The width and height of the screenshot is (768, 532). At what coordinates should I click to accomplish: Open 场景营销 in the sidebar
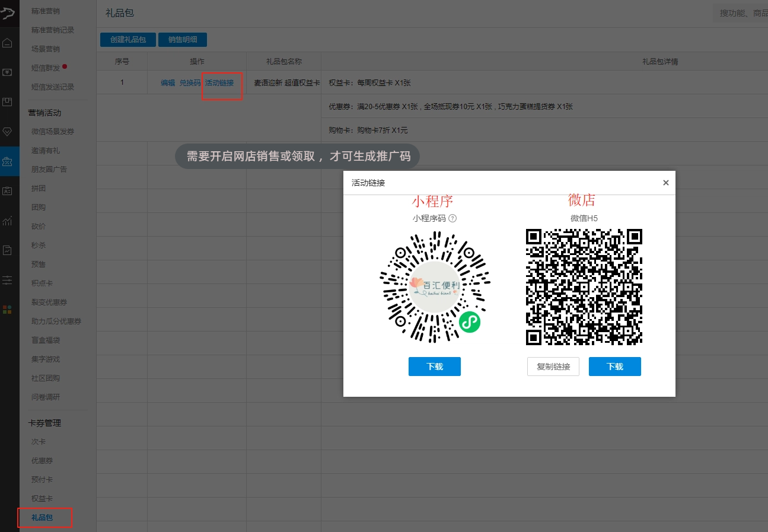pos(46,49)
